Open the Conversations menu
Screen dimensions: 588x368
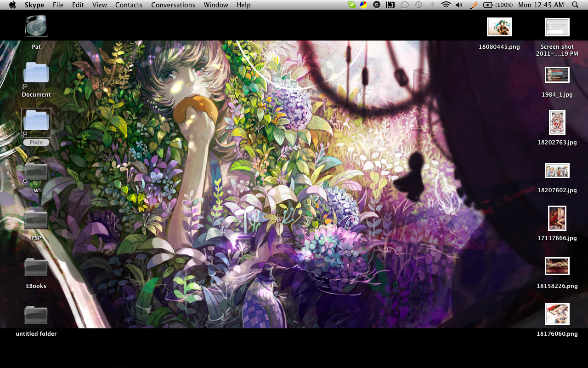coord(173,5)
